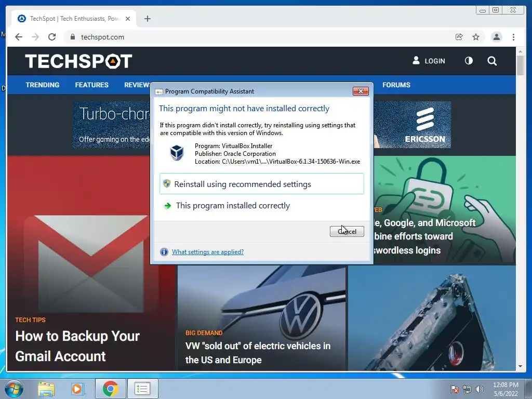Close the Program Compatibility Assistant dialog
The image size is (532, 399).
(361, 91)
